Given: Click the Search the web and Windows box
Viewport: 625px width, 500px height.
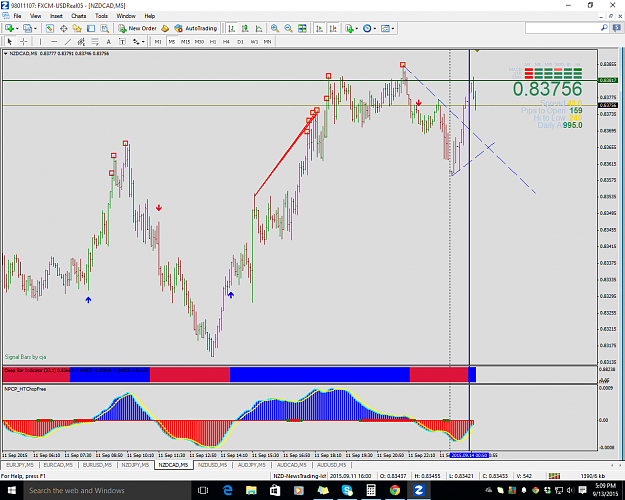Looking at the screenshot, I should click(107, 490).
